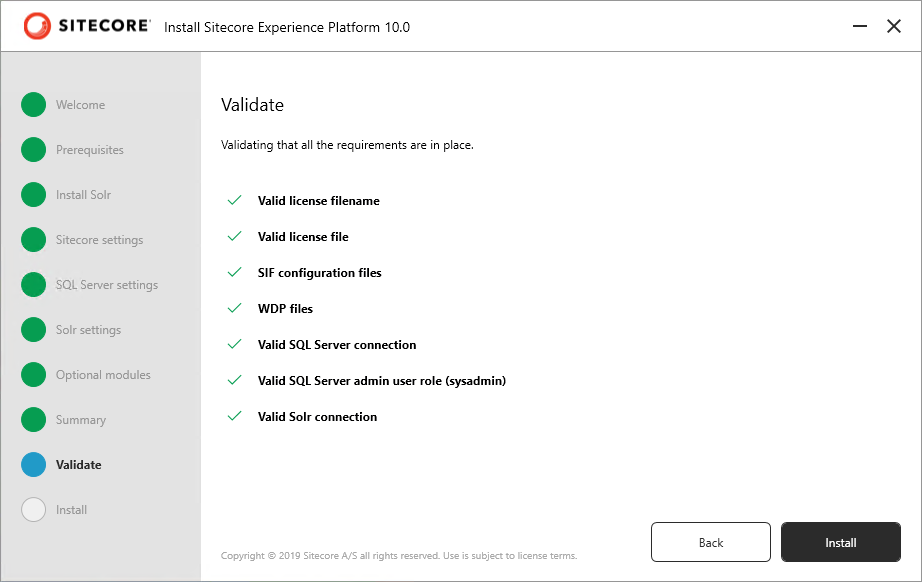Select the Sitecore settings step
The width and height of the screenshot is (922, 582).
(99, 240)
